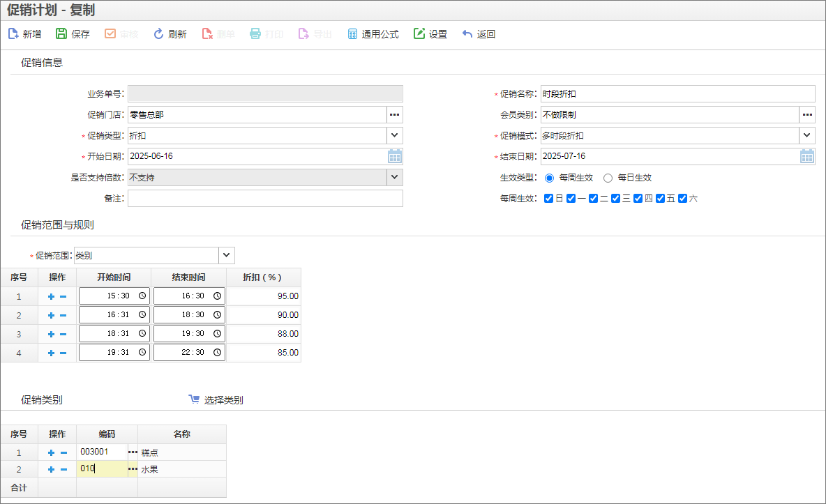Remove time period row 1
Screen dimensions: 826x504
63,296
